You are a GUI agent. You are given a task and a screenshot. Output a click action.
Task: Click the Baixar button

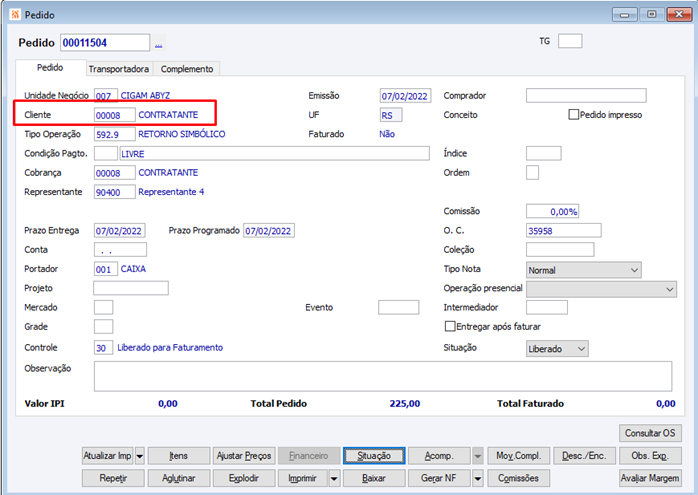pyautogui.click(x=374, y=479)
